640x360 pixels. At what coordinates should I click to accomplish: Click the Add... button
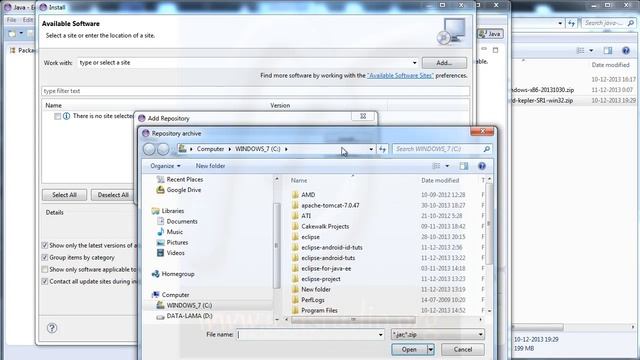444,63
